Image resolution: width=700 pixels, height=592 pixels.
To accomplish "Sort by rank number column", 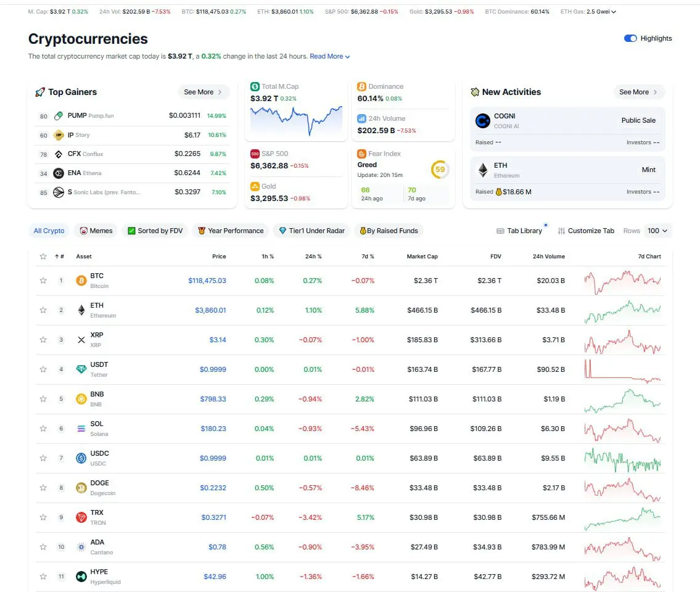I will tap(59, 257).
